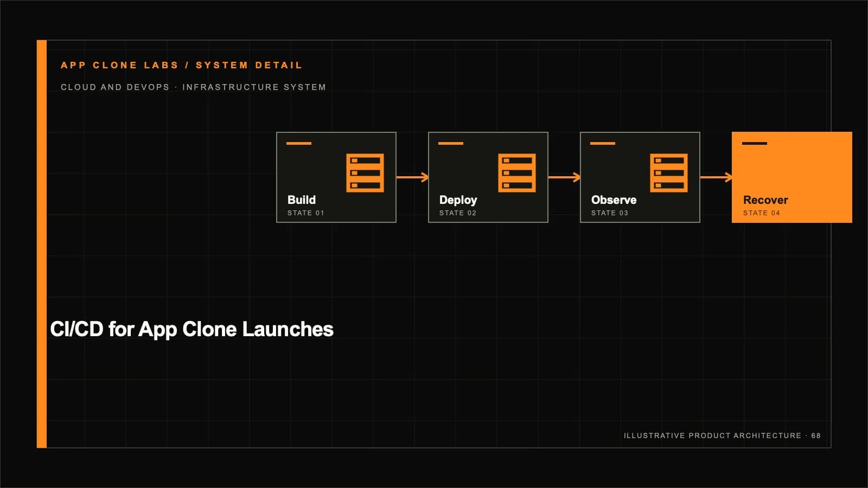Select the "CI/CD for App Clone Launches" heading
Image resolution: width=868 pixels, height=488 pixels.
click(x=192, y=329)
